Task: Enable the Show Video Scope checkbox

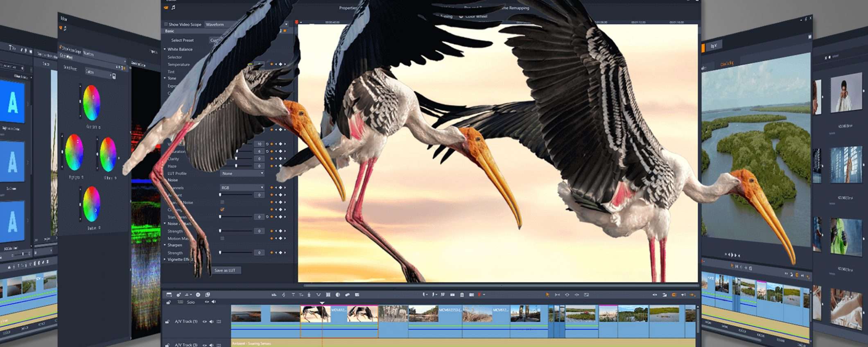Action: (166, 25)
